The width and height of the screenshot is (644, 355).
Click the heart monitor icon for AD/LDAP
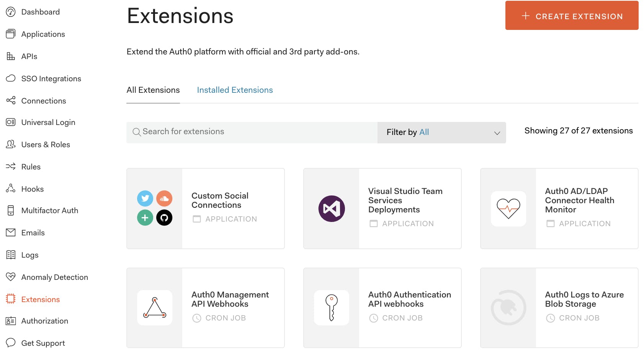[508, 209]
